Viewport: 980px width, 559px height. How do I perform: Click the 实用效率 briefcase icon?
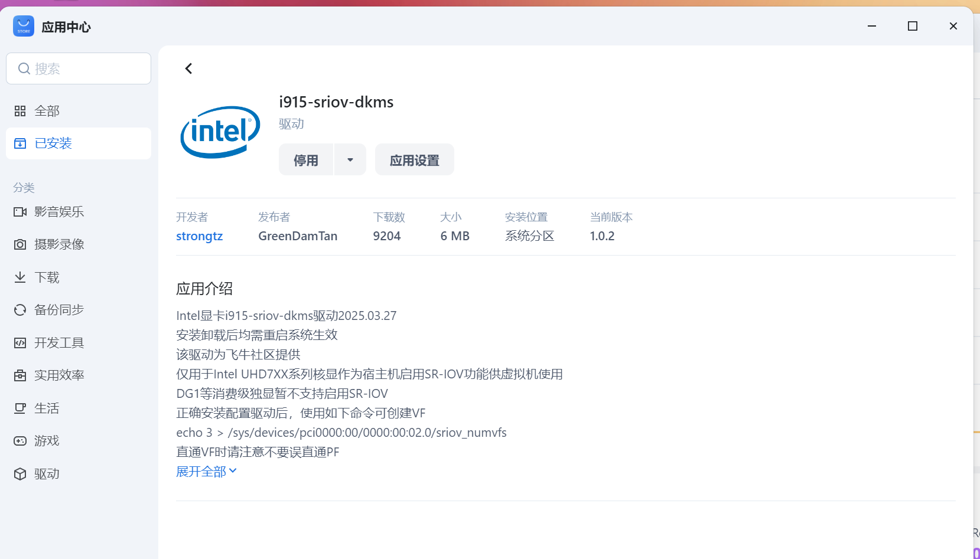tap(20, 375)
